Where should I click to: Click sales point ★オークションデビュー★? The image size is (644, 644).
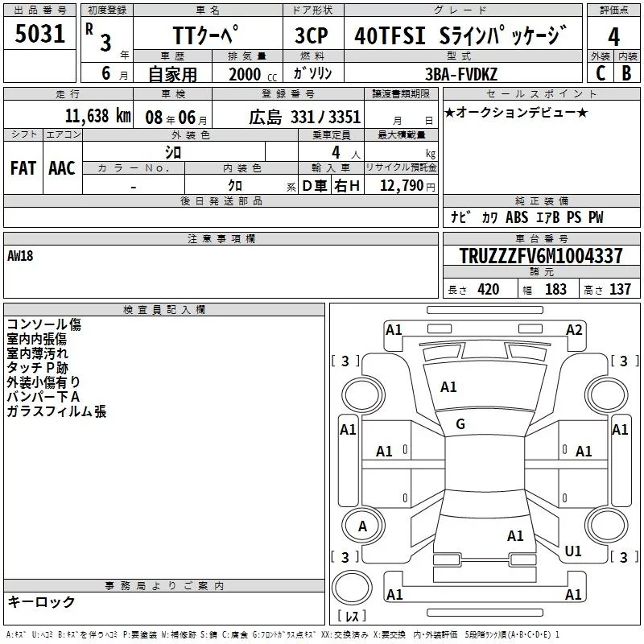pos(516,112)
